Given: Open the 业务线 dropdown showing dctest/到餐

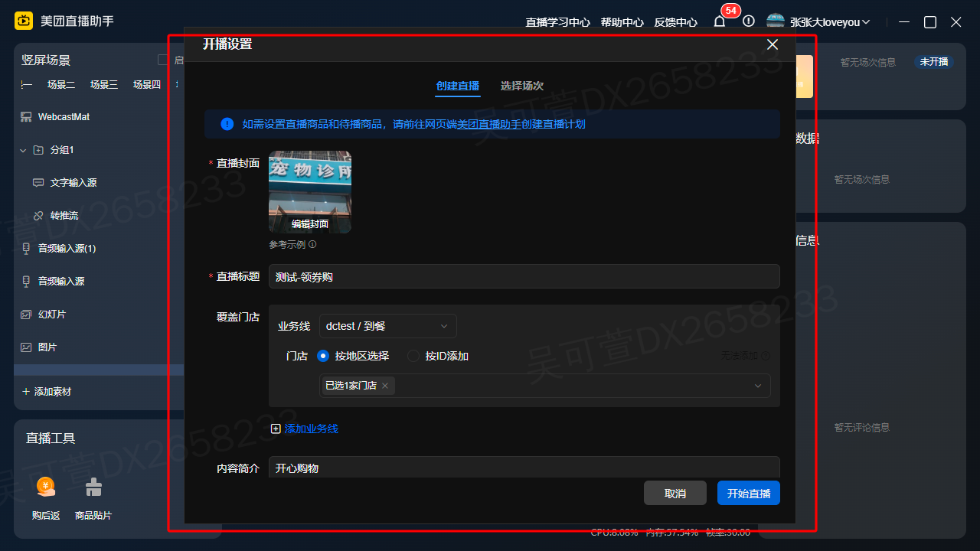Looking at the screenshot, I should [387, 325].
